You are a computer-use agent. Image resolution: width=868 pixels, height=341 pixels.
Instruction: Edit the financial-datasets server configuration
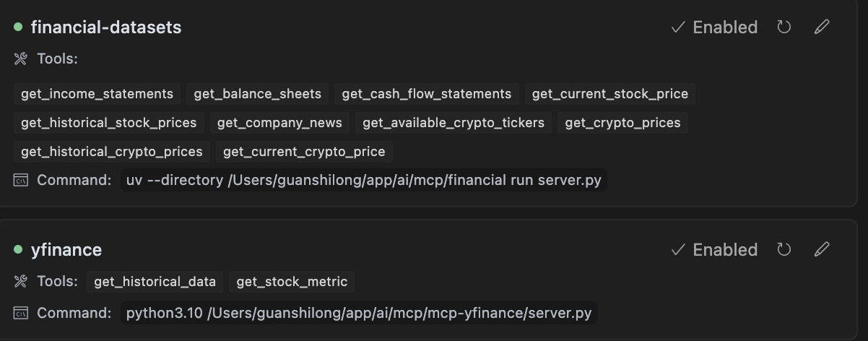(x=822, y=27)
